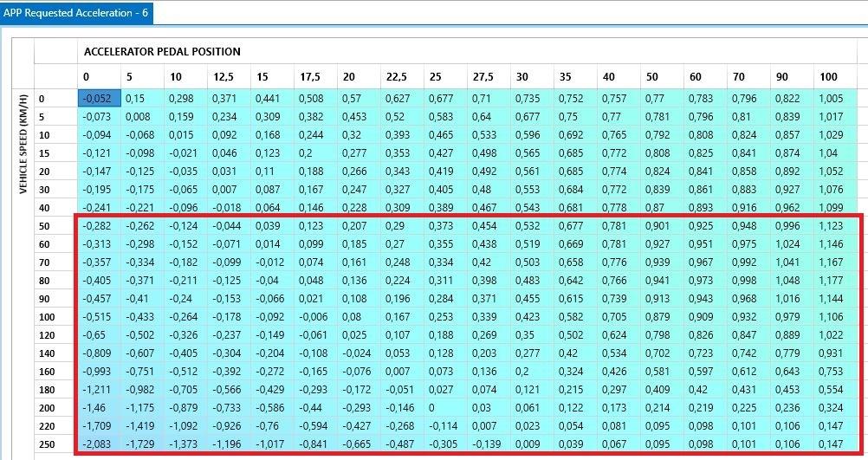Select cell with value 1,099
This screenshot has width=868, height=460.
pyautogui.click(x=835, y=208)
